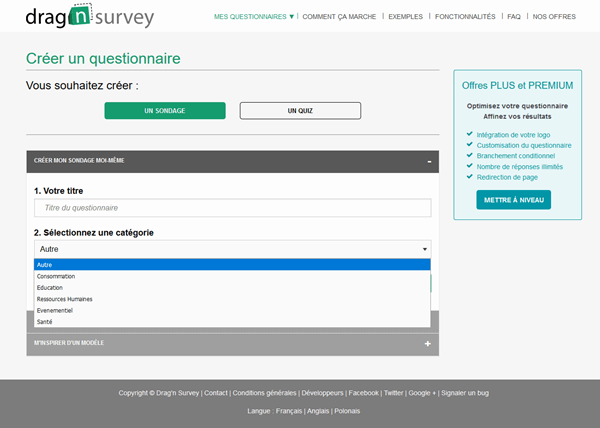600x428 pixels.
Task: Select Education category option
Action: (x=232, y=288)
